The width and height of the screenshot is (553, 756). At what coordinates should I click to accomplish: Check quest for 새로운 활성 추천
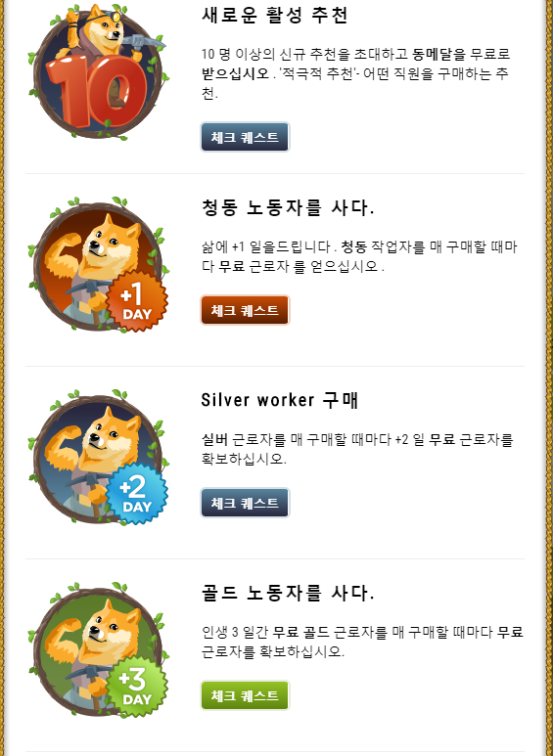(x=245, y=137)
